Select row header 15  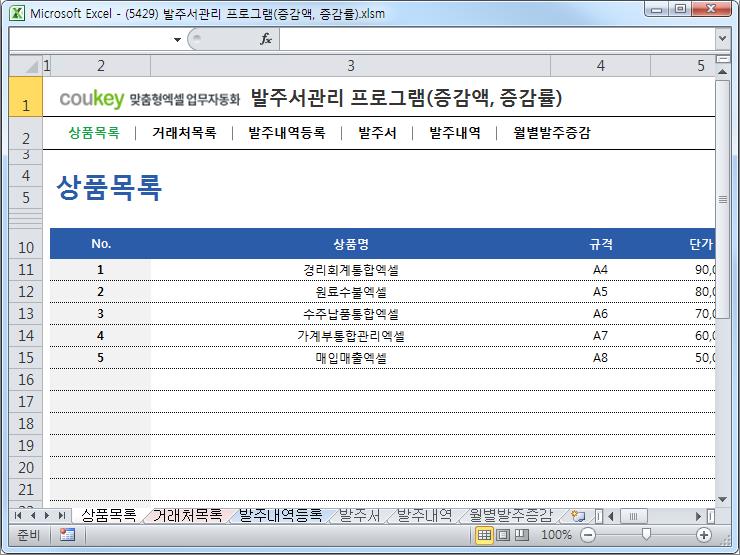(x=25, y=358)
